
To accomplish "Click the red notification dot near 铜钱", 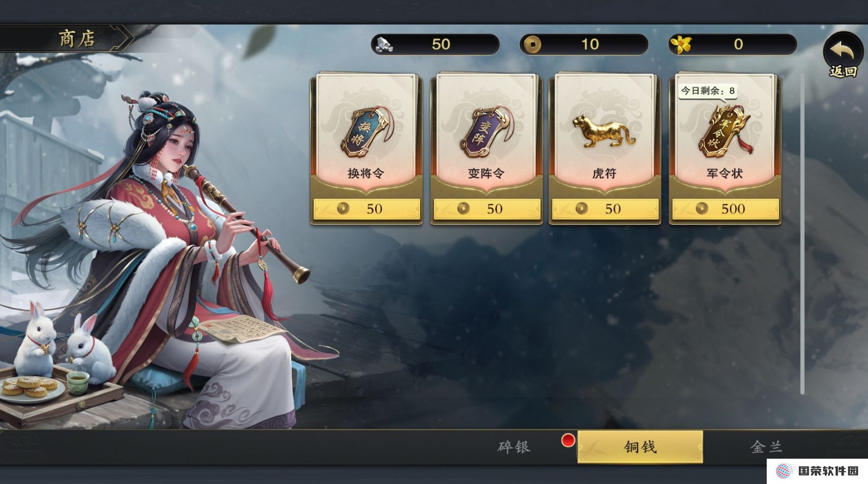I will click(568, 440).
